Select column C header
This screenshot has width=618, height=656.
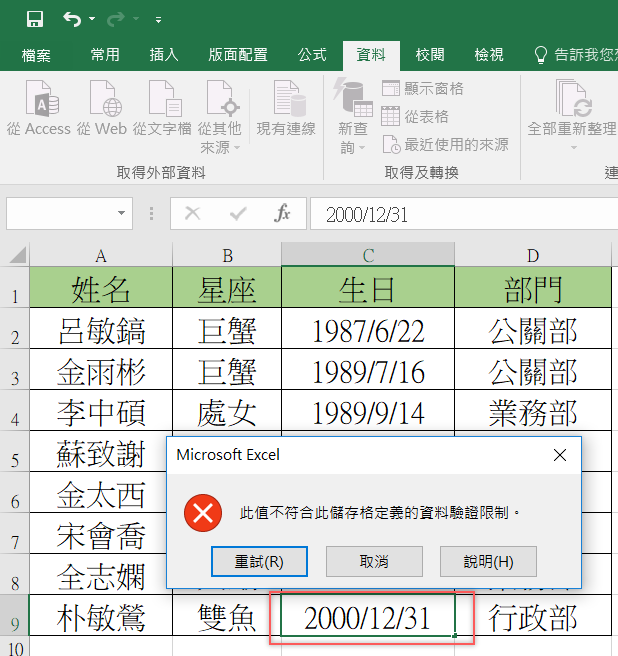pos(368,254)
